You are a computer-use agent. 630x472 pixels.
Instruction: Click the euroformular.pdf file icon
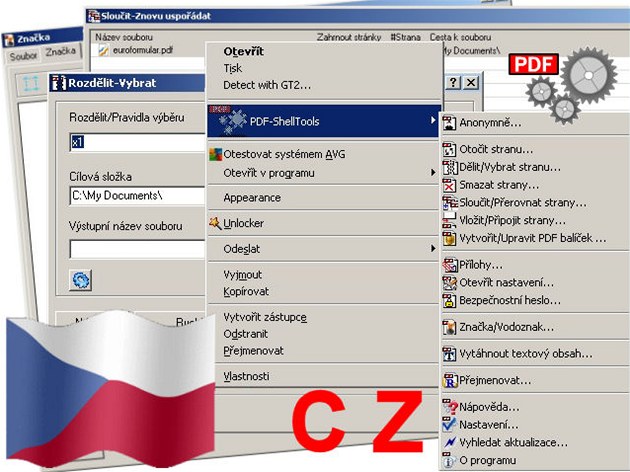click(x=103, y=51)
